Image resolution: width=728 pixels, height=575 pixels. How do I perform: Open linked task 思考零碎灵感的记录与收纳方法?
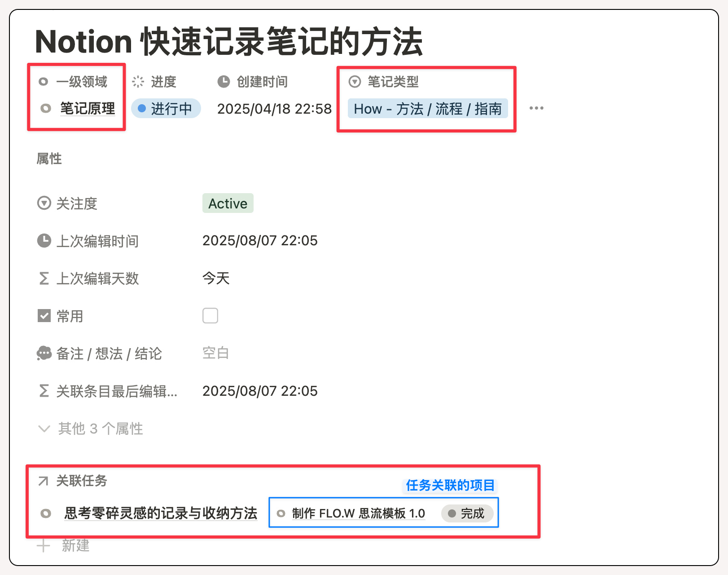(x=161, y=513)
